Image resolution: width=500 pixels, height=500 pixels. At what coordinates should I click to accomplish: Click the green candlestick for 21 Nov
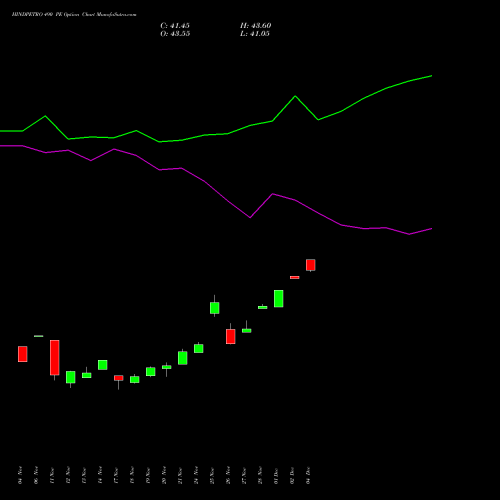click(x=183, y=358)
